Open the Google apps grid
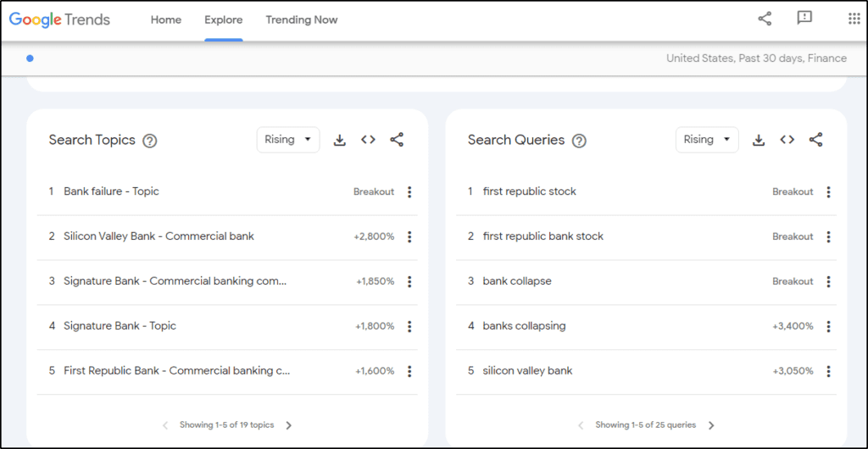The image size is (868, 449). (854, 19)
